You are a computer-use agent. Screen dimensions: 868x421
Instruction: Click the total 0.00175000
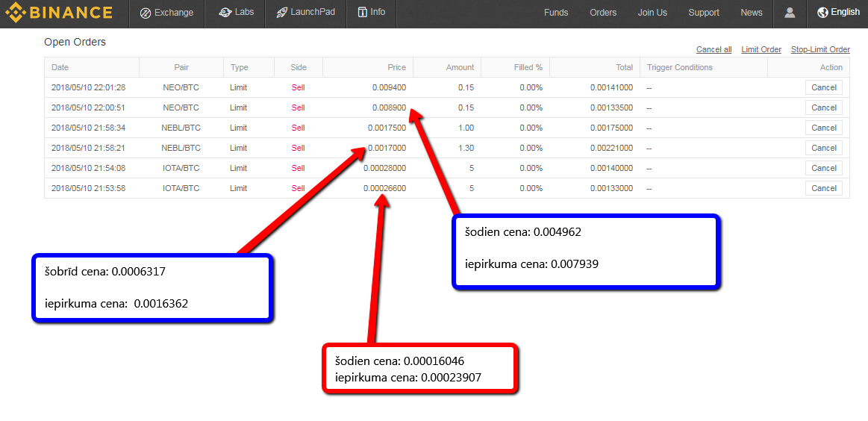612,128
